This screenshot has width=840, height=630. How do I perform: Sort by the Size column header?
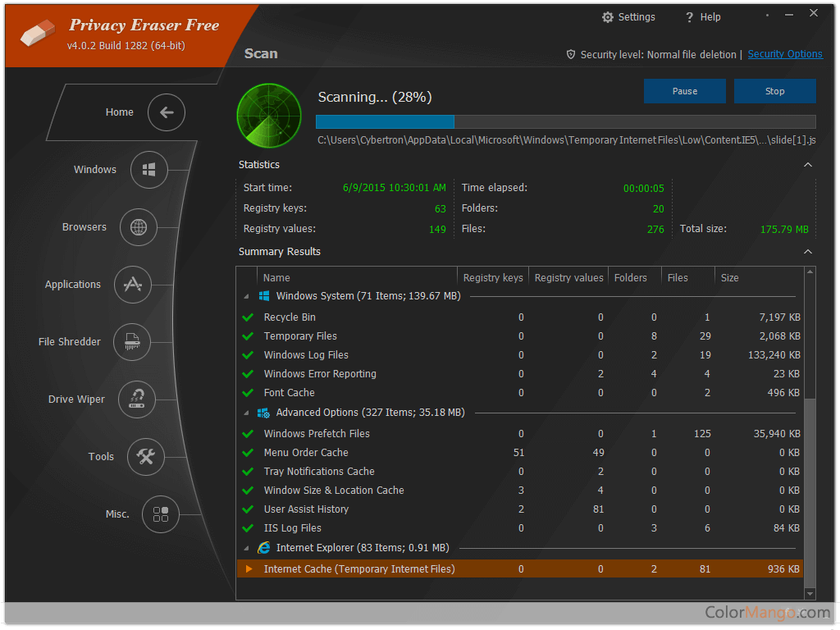point(759,277)
